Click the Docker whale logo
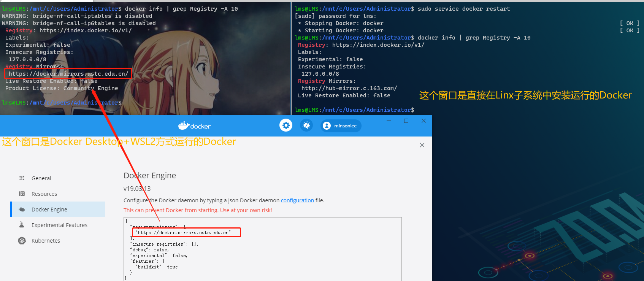The width and height of the screenshot is (644, 281). pyautogui.click(x=195, y=125)
